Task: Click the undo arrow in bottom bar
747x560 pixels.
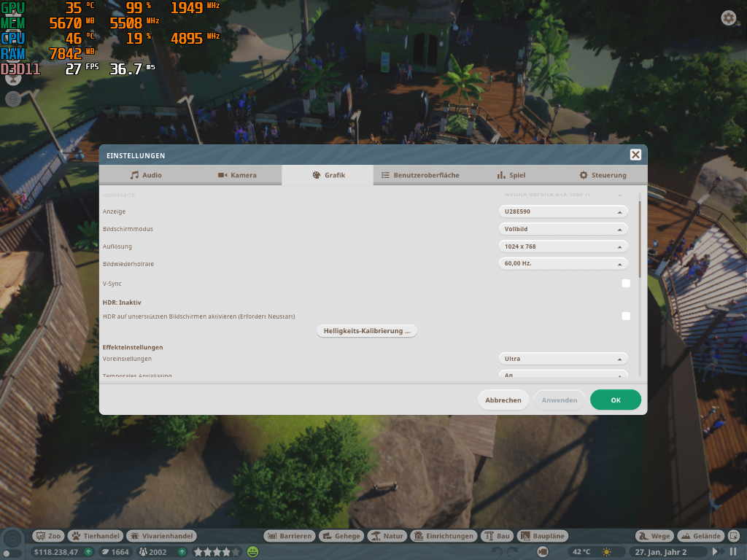Action: click(x=497, y=553)
